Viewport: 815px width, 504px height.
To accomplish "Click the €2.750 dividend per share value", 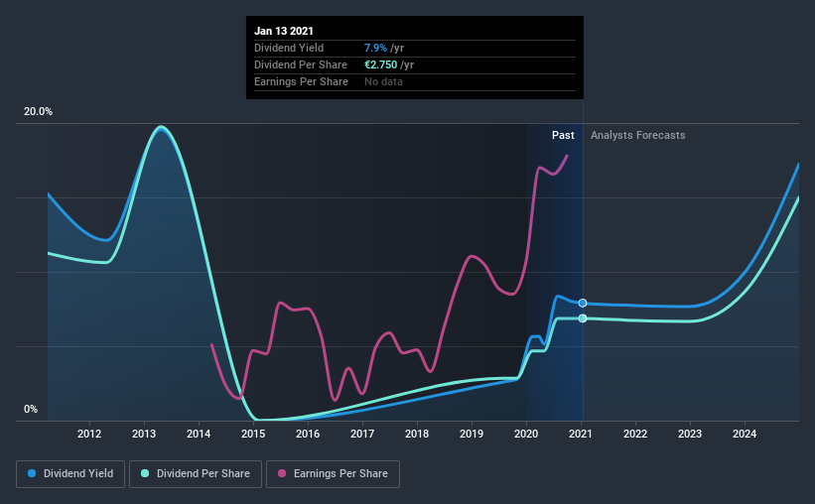I will point(381,64).
